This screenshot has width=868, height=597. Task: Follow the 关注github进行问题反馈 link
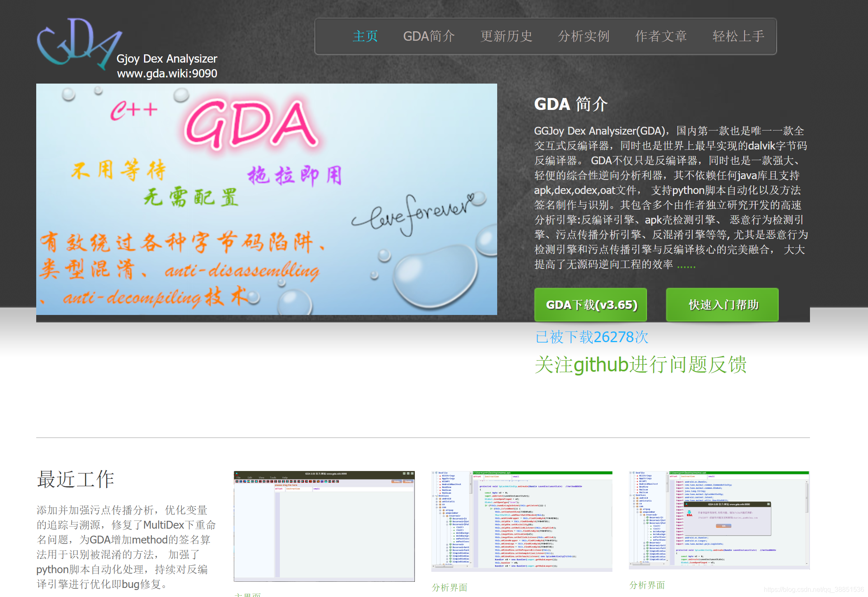[640, 365]
